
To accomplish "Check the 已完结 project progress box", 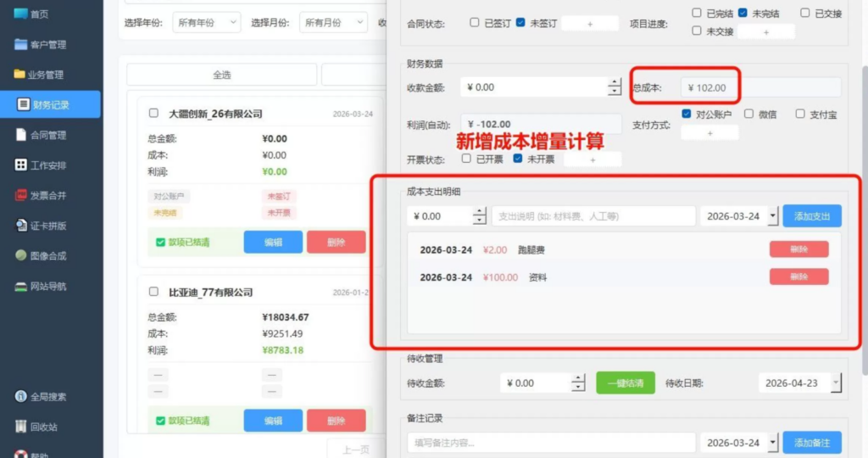I will click(x=697, y=12).
